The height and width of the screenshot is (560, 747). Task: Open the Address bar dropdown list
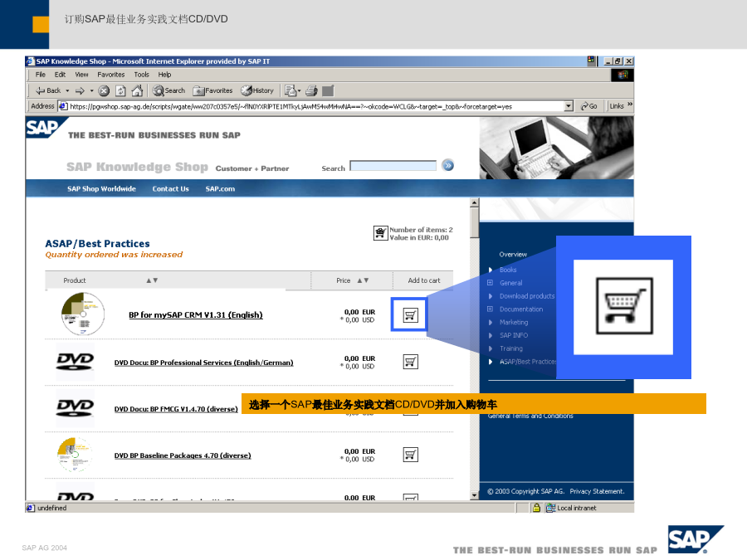[x=569, y=106]
